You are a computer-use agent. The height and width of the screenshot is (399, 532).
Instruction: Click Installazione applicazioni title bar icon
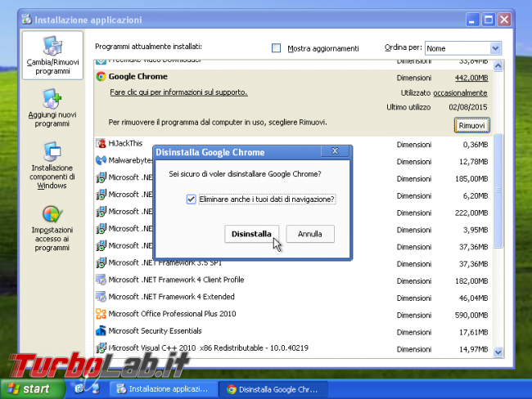click(27, 20)
